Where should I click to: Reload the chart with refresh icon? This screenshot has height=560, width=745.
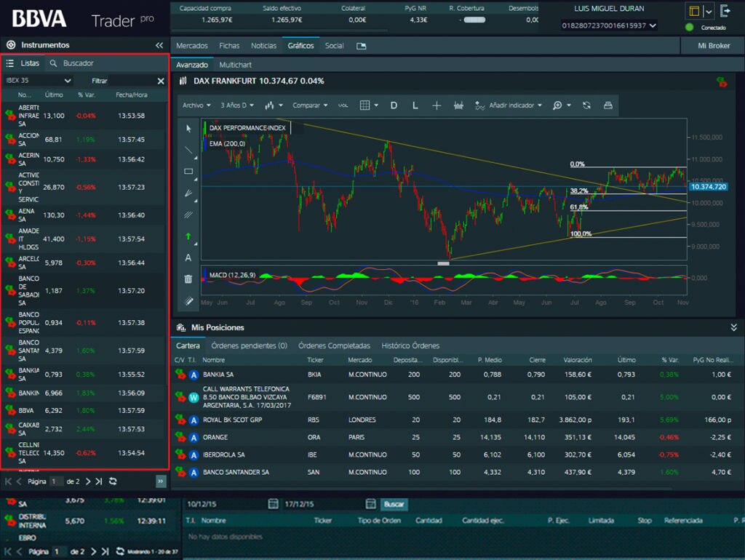point(587,105)
